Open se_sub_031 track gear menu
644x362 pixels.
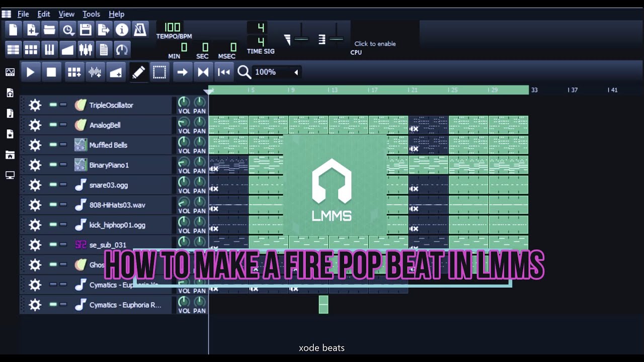35,245
